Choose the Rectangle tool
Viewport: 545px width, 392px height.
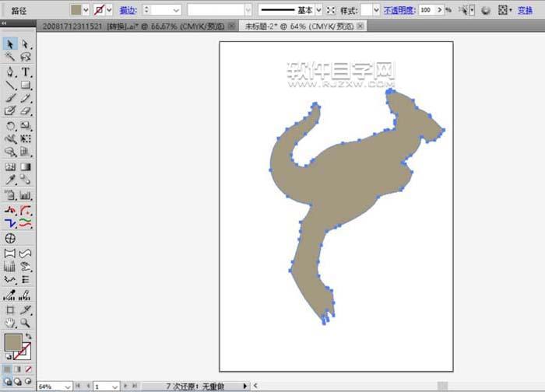26,85
